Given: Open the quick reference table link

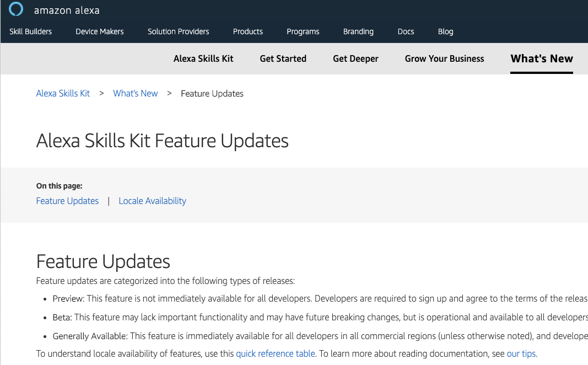Looking at the screenshot, I should coord(275,354).
